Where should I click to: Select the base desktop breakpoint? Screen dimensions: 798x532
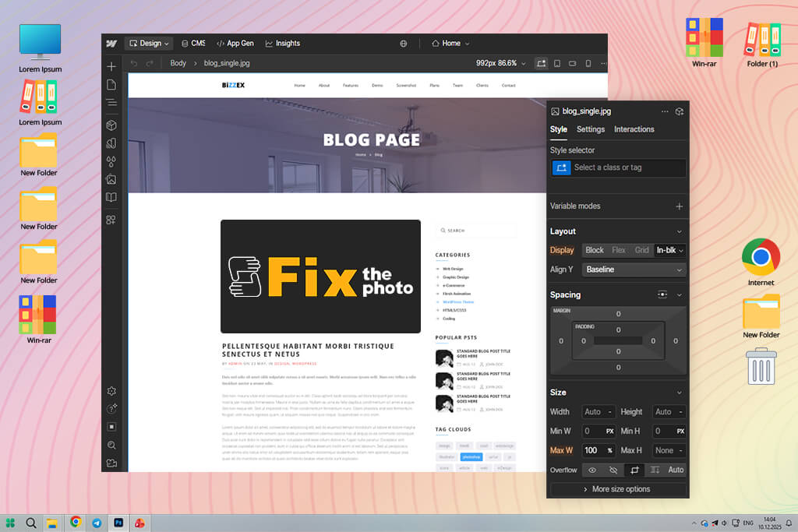point(541,64)
